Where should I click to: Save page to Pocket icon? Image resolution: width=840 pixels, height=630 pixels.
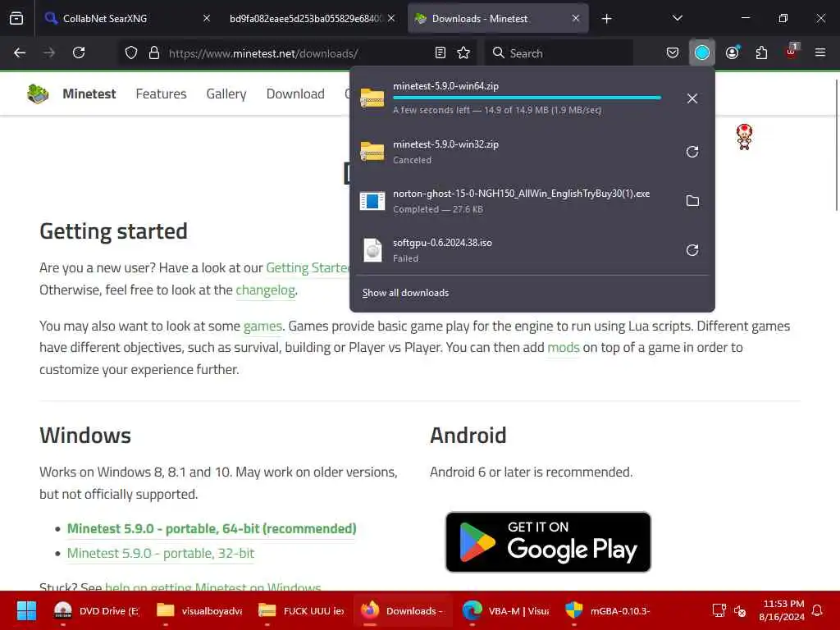point(673,53)
